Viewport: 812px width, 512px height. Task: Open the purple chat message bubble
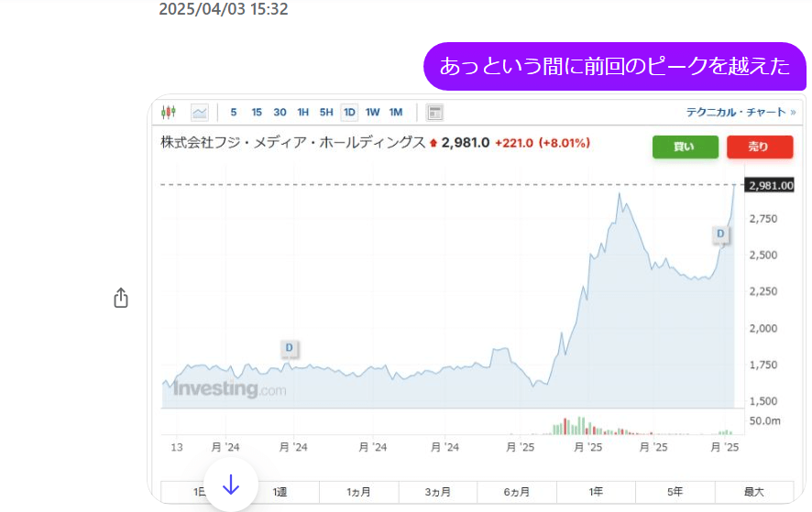(x=614, y=66)
